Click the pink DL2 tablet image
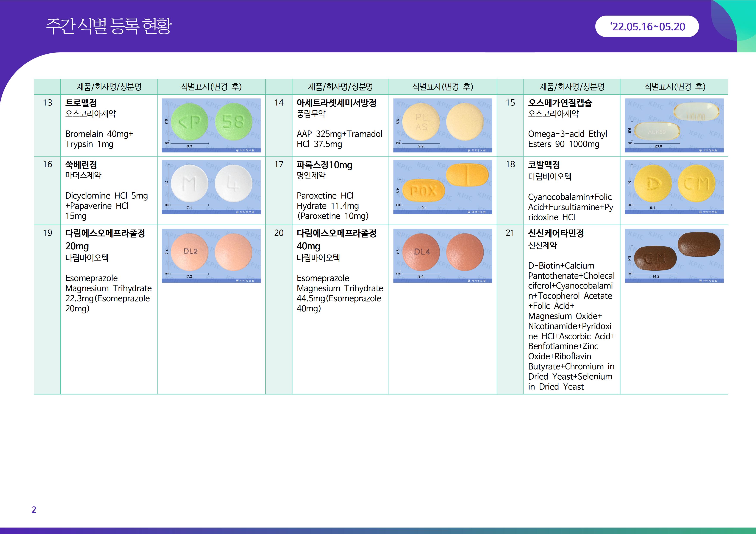This screenshot has width=756, height=534. pyautogui.click(x=211, y=255)
